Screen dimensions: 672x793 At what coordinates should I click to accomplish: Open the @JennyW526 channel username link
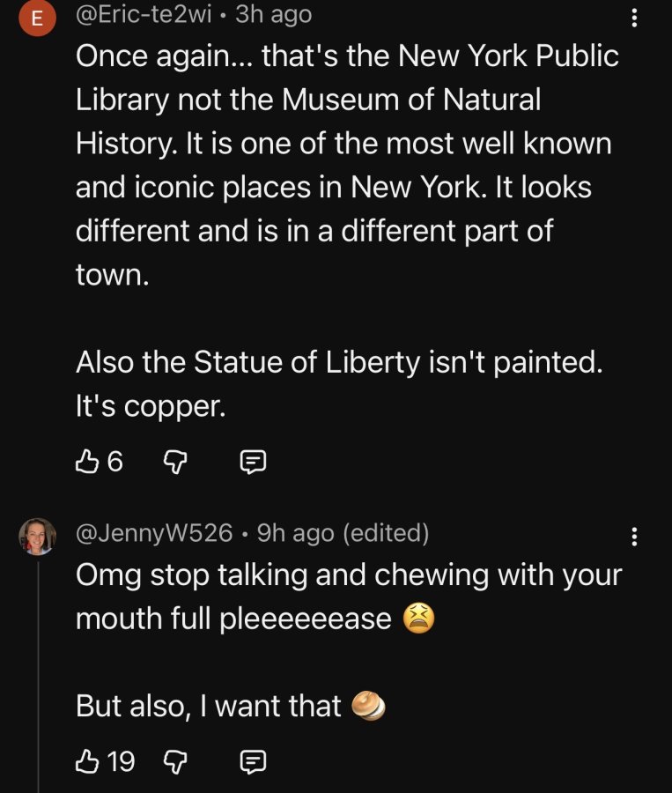(154, 532)
